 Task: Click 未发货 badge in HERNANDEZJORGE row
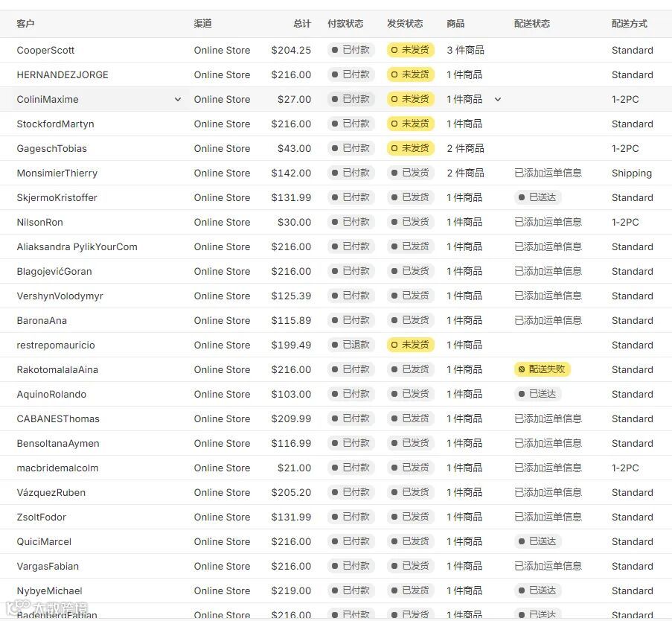tap(411, 74)
